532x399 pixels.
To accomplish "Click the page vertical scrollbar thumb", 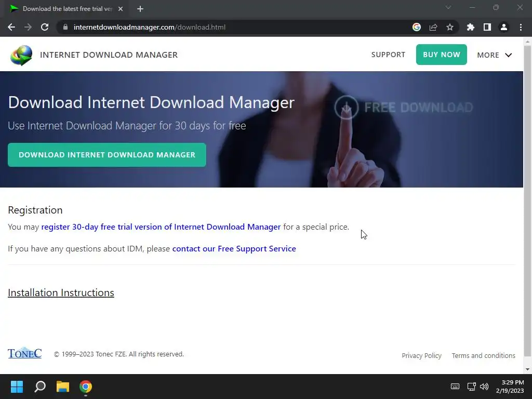I will 528,200.
